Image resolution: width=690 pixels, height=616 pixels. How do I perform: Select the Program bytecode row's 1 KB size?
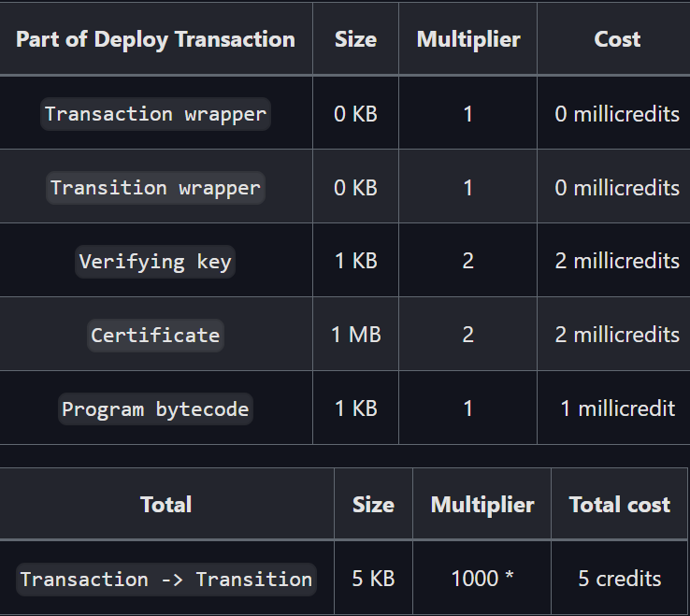click(356, 408)
